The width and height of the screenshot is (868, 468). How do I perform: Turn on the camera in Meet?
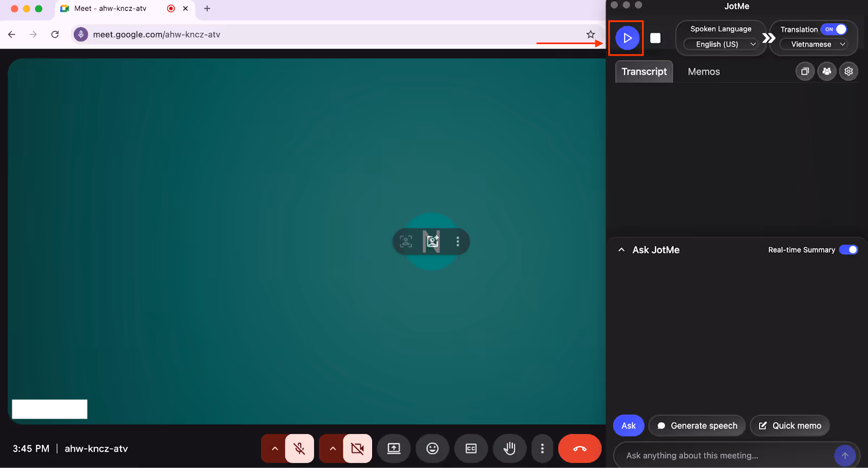pyautogui.click(x=358, y=448)
